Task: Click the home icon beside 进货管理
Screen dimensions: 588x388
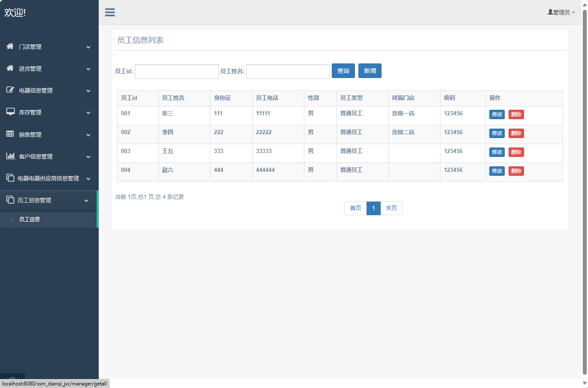Action: (10, 68)
